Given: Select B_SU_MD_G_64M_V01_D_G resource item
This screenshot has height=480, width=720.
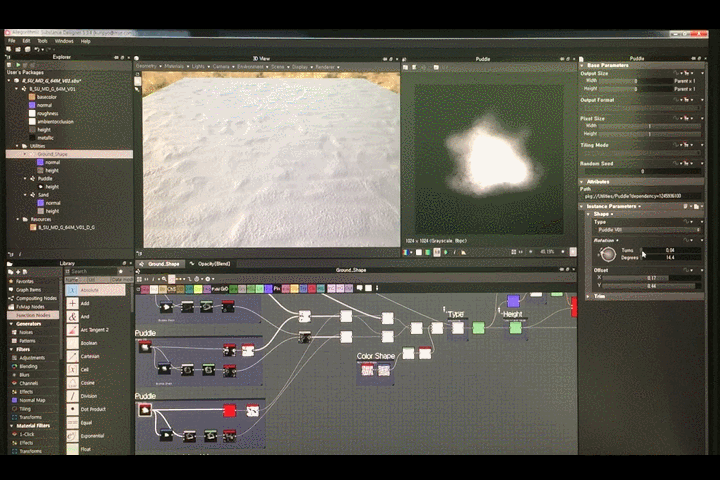Looking at the screenshot, I should [62, 227].
